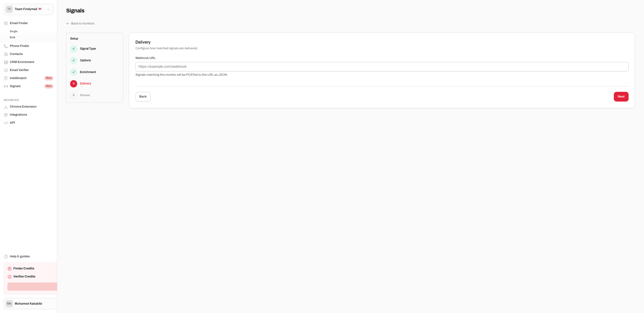Click the CRM Enrichment database icon
The image size is (644, 313).
tap(6, 62)
